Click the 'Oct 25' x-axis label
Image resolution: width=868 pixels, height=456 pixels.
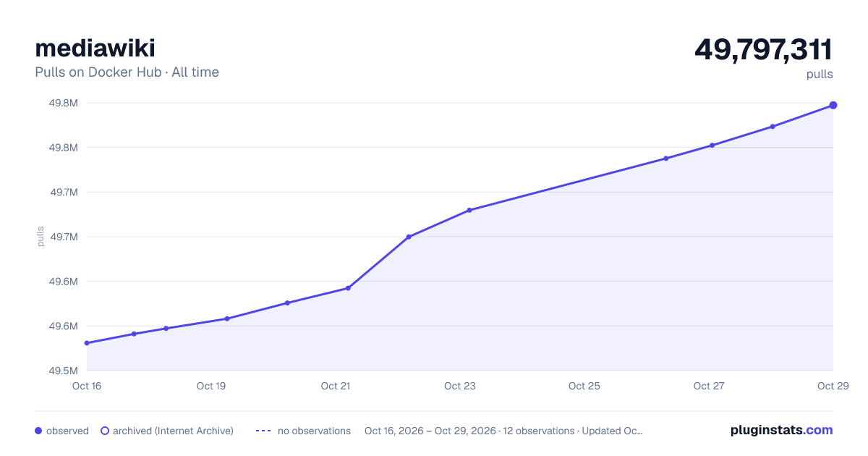coord(584,386)
